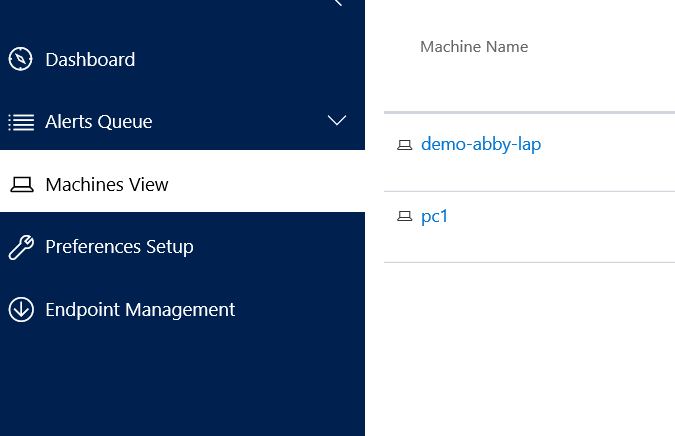The image size is (675, 436).
Task: Select the demo-abby-lap row's empty area
Action: click(610, 150)
